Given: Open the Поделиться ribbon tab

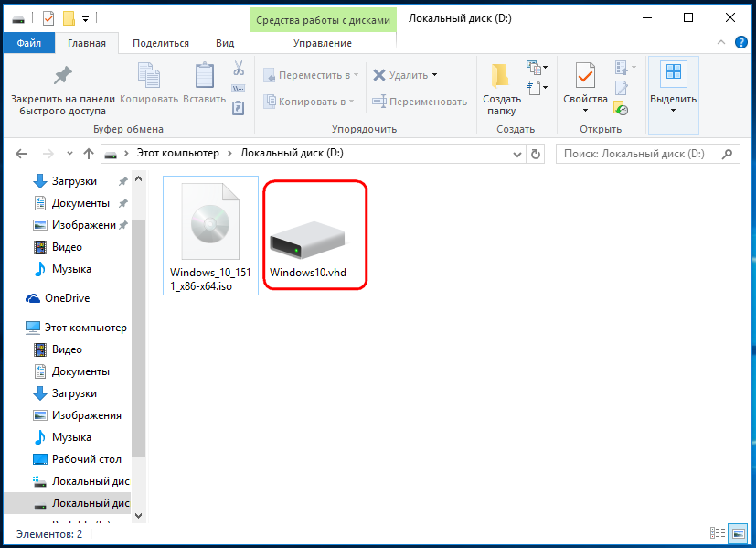Looking at the screenshot, I should click(x=161, y=43).
